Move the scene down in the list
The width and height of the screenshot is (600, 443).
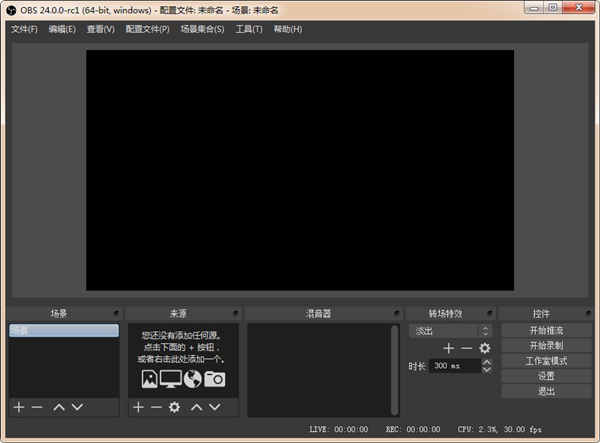[x=77, y=407]
